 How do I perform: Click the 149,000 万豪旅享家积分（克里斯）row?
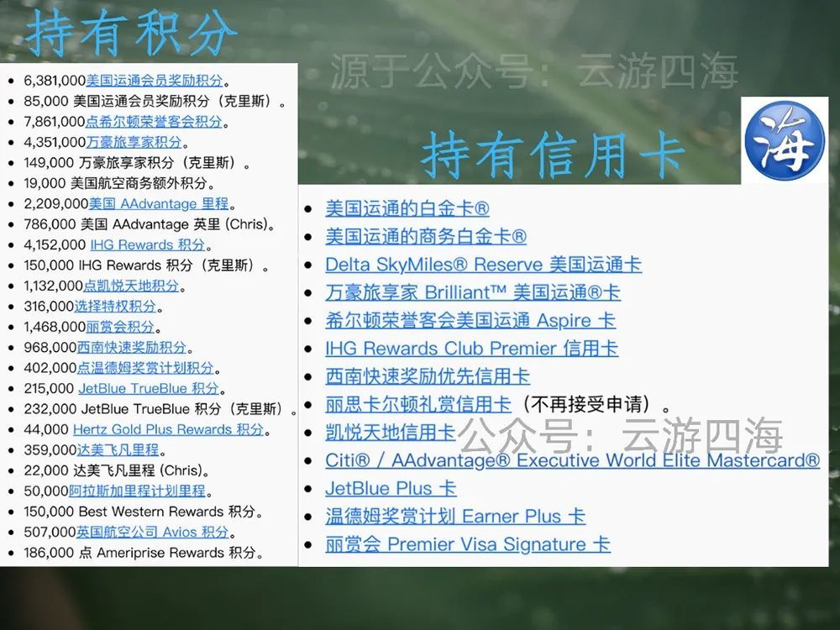[137, 163]
